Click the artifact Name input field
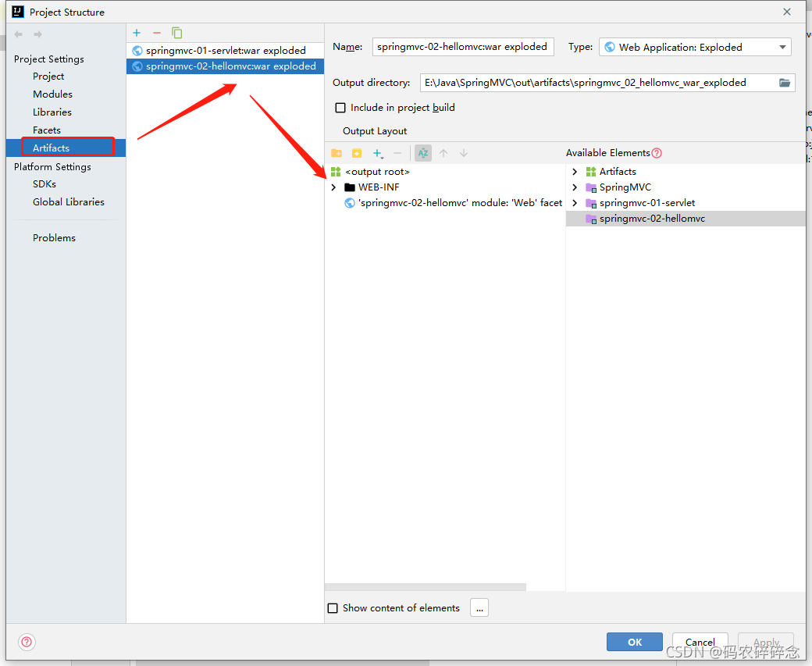The height and width of the screenshot is (666, 812). (x=463, y=47)
